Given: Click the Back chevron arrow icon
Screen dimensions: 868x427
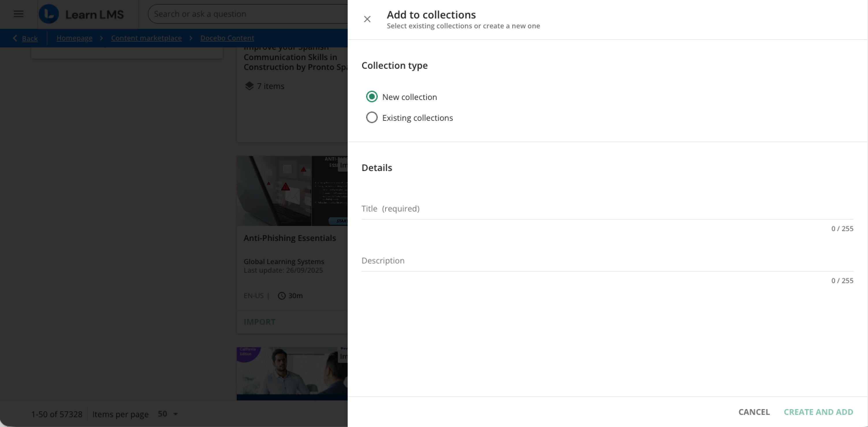Looking at the screenshot, I should (15, 38).
